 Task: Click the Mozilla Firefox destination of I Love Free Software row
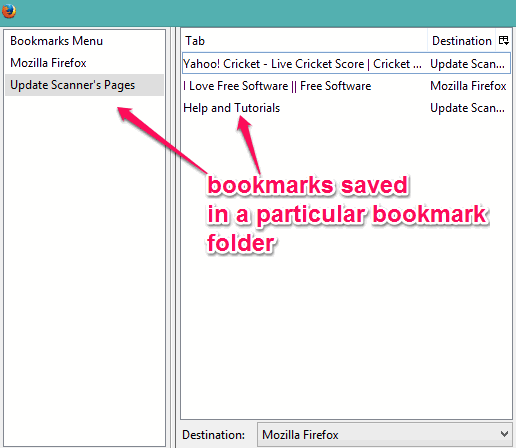468,86
